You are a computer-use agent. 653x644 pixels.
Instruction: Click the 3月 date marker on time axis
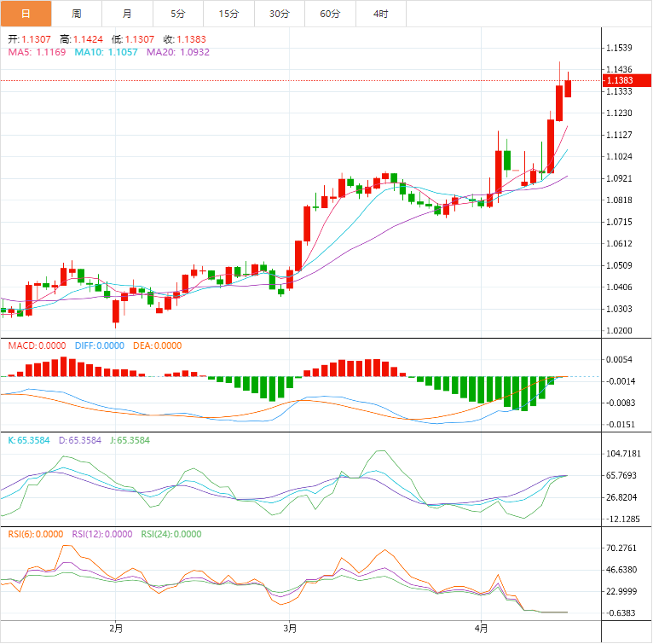click(x=290, y=629)
